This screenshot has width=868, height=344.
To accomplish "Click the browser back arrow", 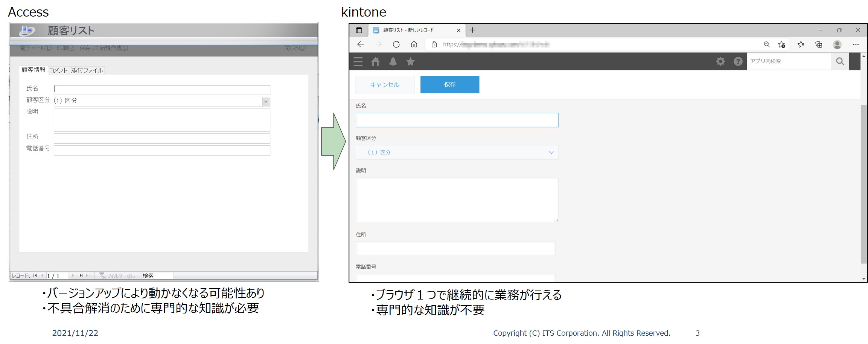I will point(361,44).
